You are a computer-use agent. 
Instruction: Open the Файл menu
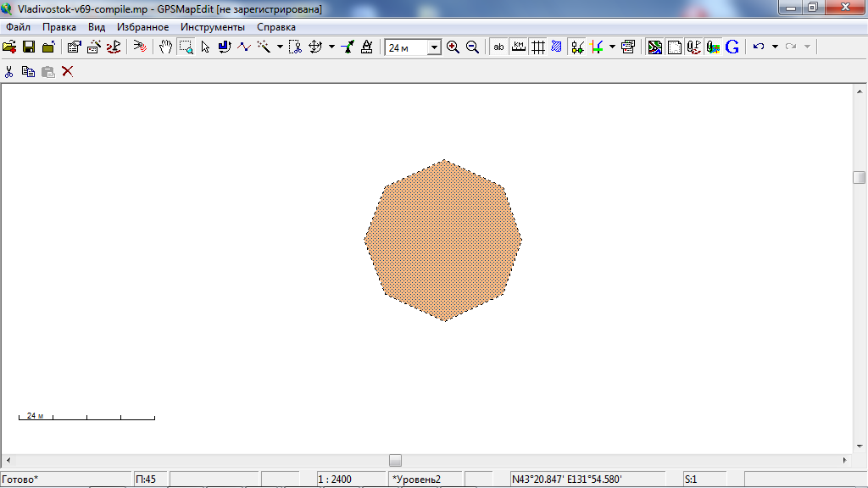[18, 27]
